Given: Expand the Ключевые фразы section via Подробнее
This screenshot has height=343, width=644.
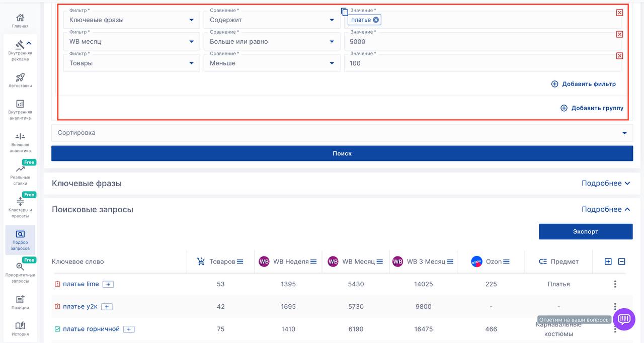Looking at the screenshot, I should (606, 184).
